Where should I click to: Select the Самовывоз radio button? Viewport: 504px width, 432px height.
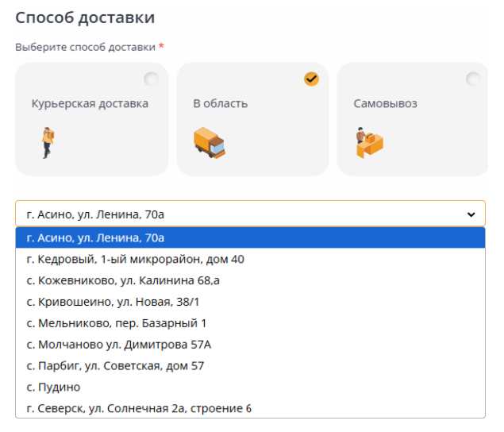point(473,79)
